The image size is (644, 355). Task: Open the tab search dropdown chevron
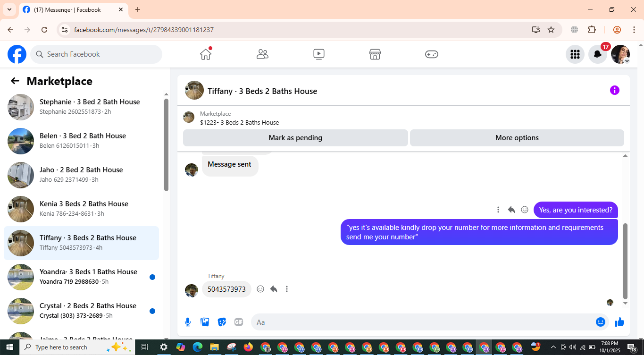(x=9, y=9)
